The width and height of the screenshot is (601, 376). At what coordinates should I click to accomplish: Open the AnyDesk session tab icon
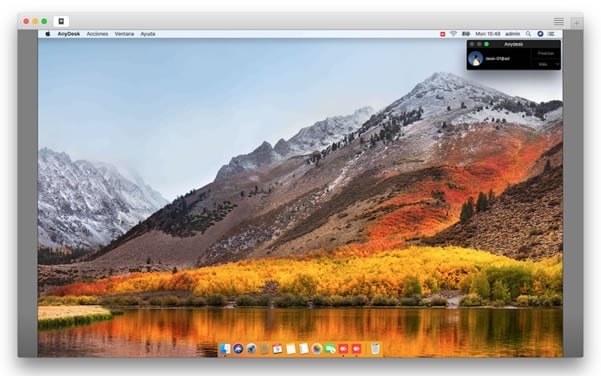coord(61,21)
